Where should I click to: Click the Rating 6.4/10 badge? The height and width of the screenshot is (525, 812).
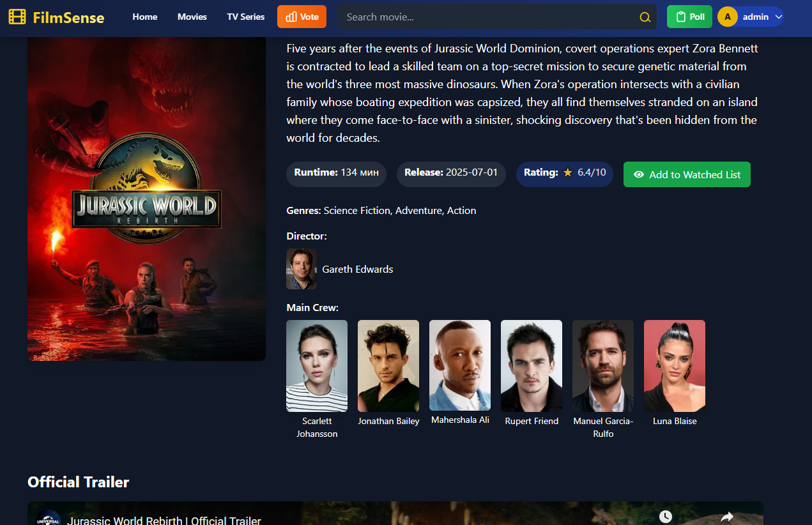[x=565, y=174]
